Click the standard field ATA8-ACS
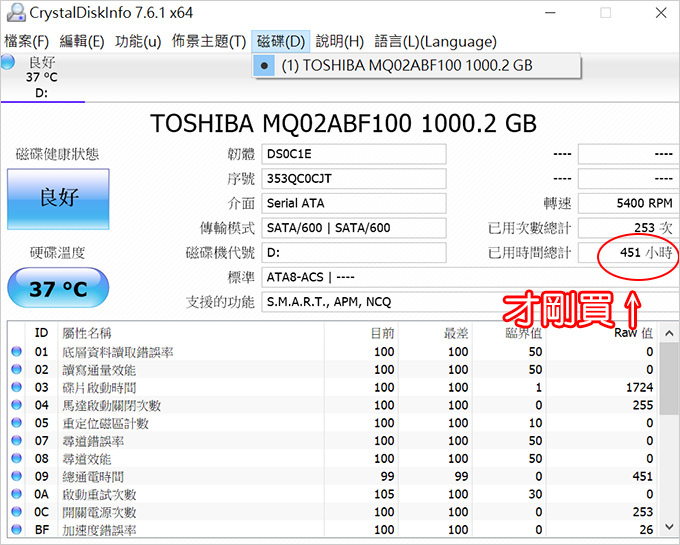This screenshot has width=680, height=545. (x=471, y=277)
